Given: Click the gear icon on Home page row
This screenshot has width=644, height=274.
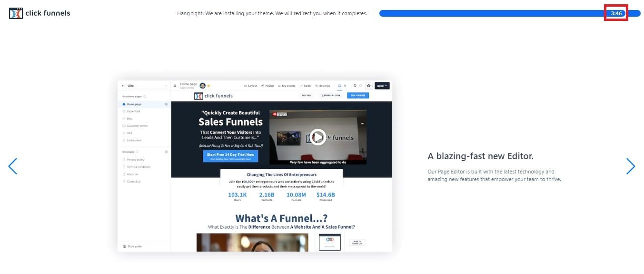Looking at the screenshot, I should click(x=166, y=104).
